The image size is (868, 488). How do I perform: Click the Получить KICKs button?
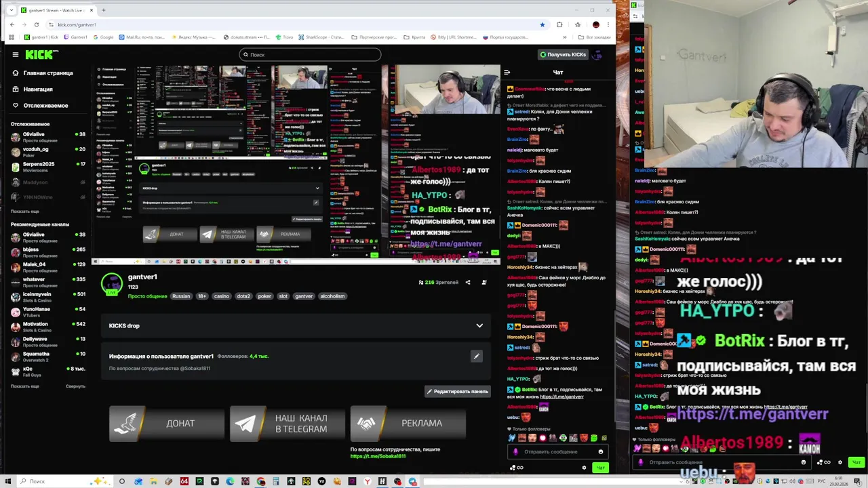tap(562, 54)
